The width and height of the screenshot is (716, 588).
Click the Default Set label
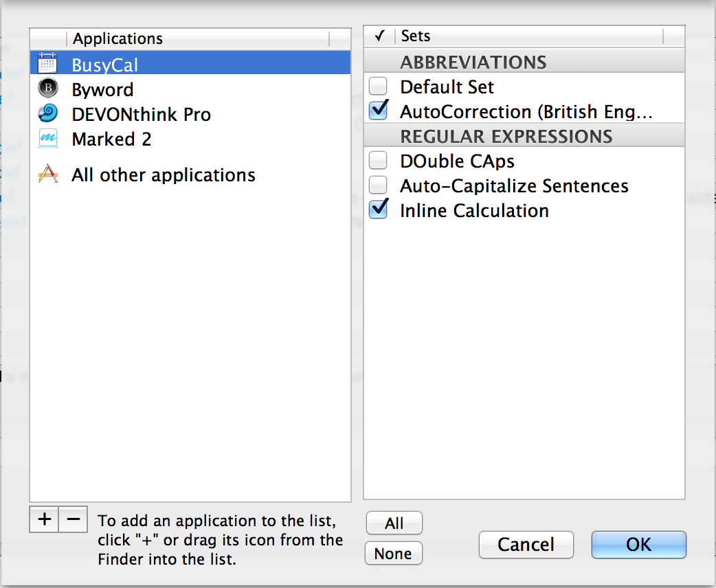point(447,87)
